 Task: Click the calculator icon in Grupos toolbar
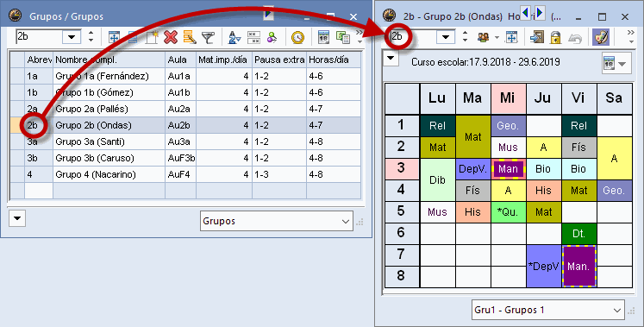(x=342, y=37)
